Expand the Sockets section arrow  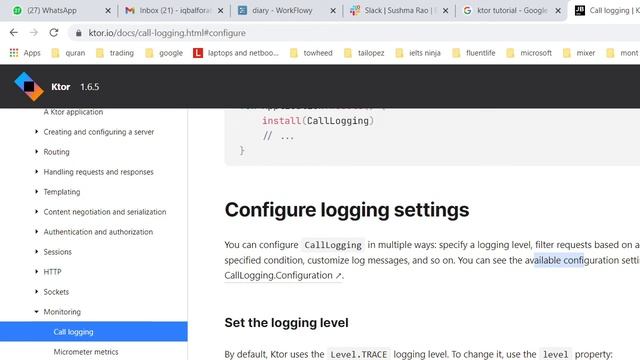click(x=36, y=291)
